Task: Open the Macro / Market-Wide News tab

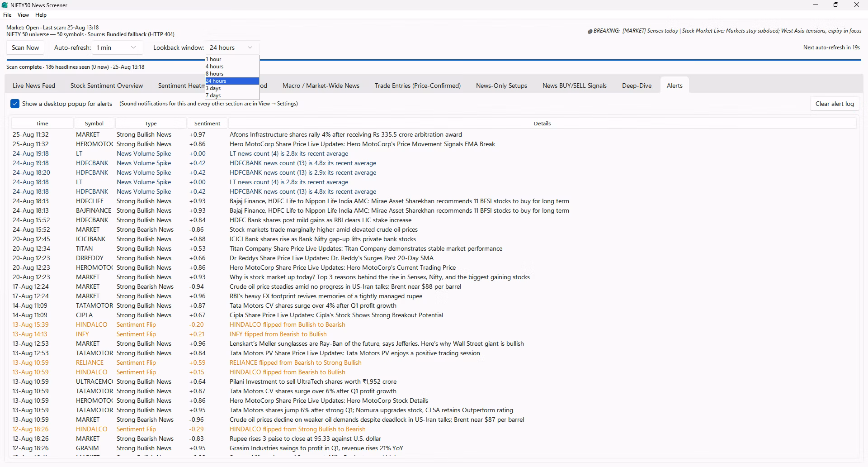Action: [321, 86]
